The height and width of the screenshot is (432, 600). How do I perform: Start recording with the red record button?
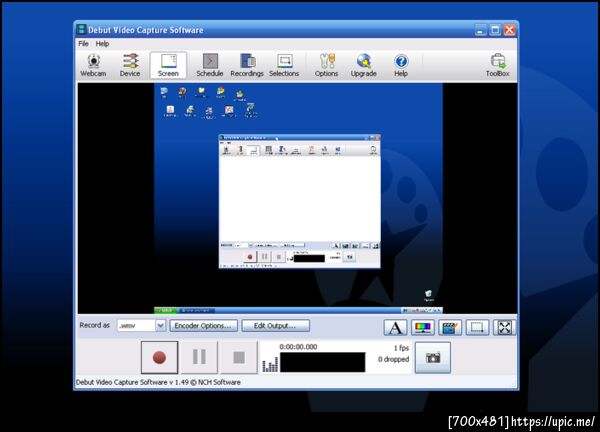pyautogui.click(x=160, y=357)
